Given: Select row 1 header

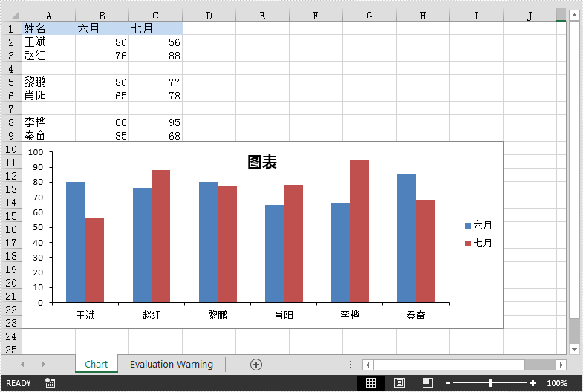Looking at the screenshot, I should point(11,28).
